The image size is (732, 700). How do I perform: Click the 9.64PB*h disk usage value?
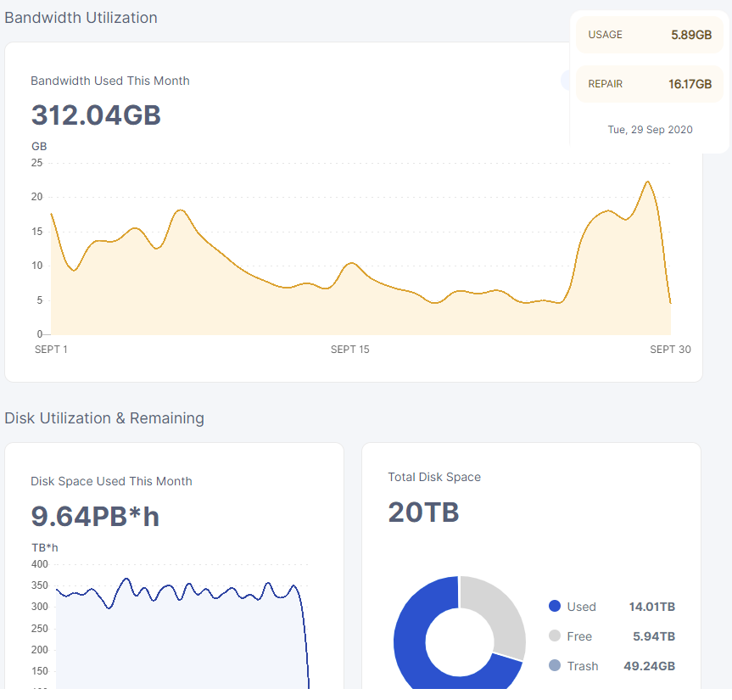(95, 516)
